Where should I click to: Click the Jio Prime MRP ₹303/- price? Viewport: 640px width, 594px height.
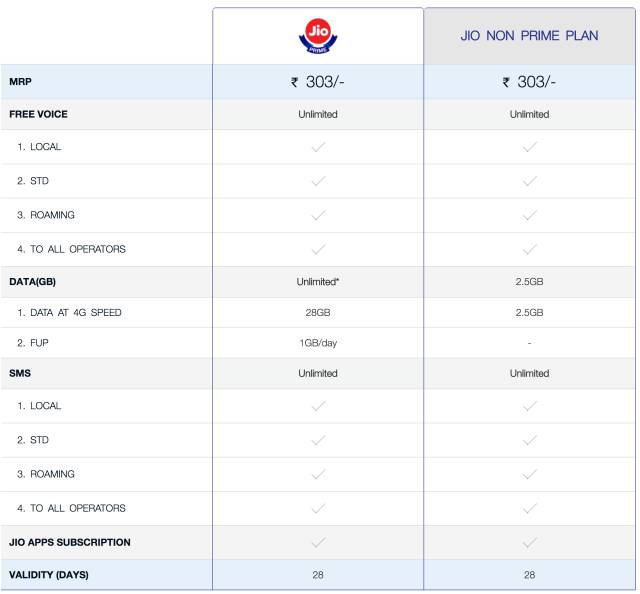pos(318,82)
